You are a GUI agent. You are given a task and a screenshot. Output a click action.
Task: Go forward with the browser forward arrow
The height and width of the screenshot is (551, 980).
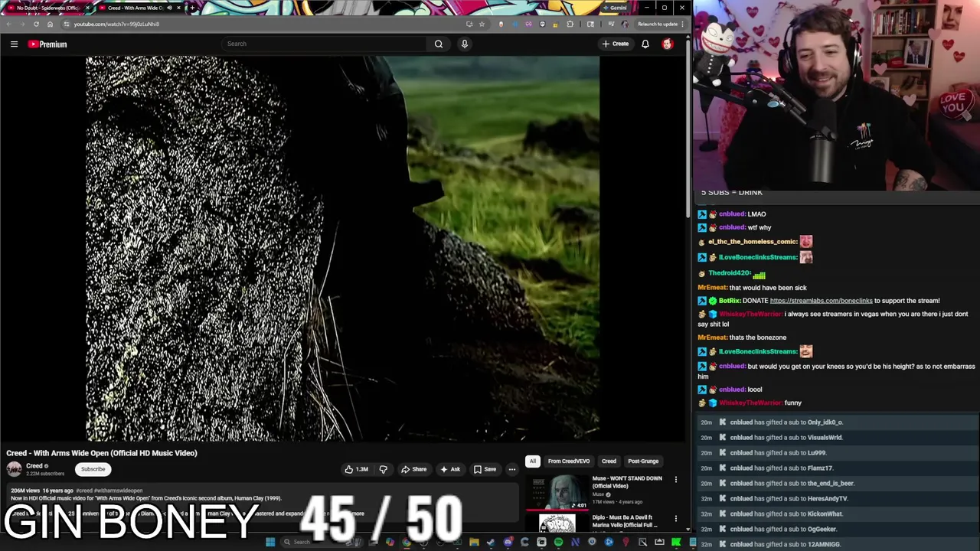pos(22,24)
